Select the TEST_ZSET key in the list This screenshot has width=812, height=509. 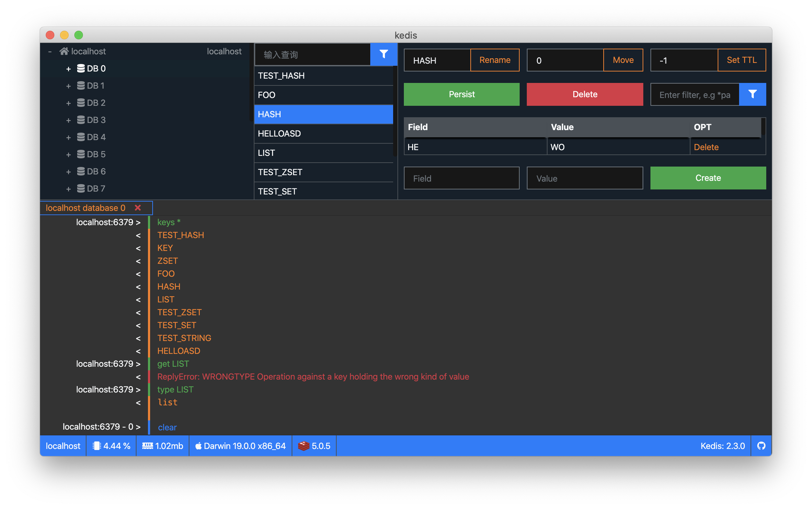[x=324, y=172]
